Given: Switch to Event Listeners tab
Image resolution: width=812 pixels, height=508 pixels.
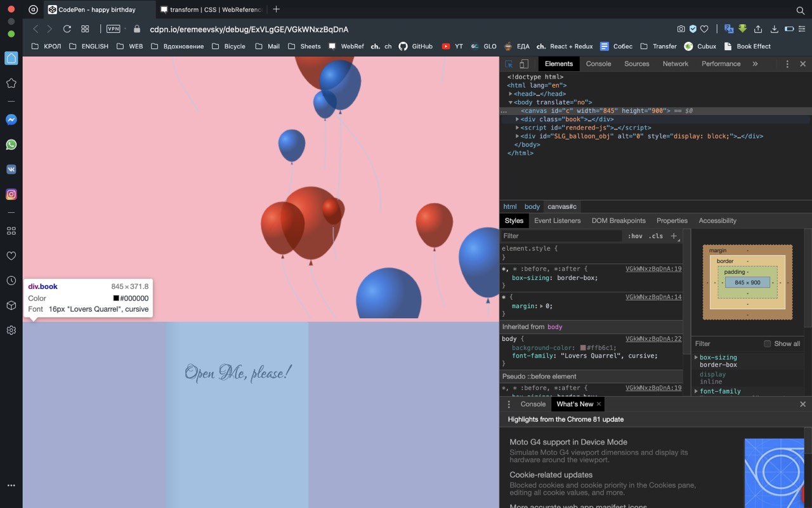Looking at the screenshot, I should (x=557, y=221).
